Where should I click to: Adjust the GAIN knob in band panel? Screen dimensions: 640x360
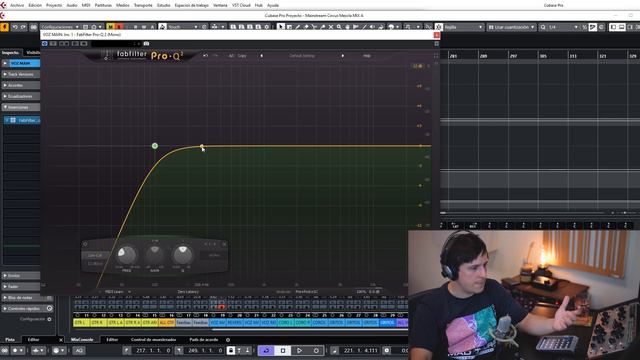tap(155, 255)
